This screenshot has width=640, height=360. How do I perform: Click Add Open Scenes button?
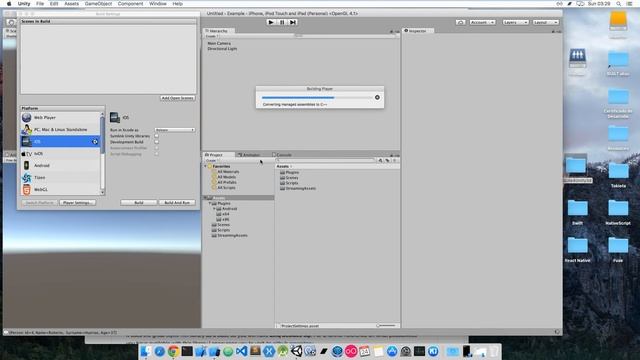(178, 98)
